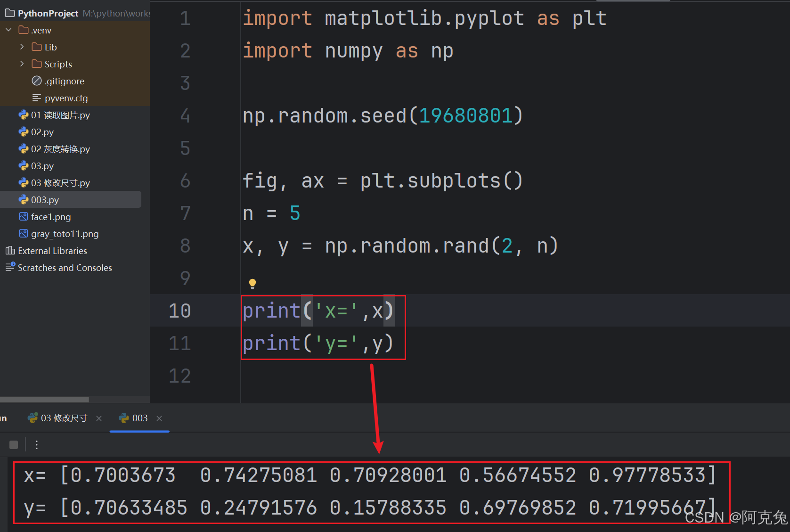790x532 pixels.
Task: Click the lightbulb intention icon on line 9
Action: pos(252,283)
